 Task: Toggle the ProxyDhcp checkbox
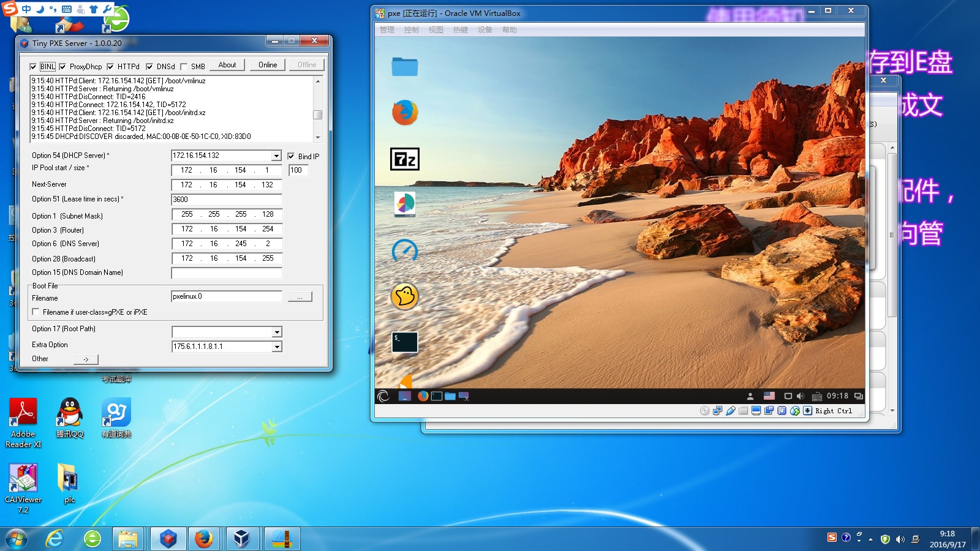62,67
